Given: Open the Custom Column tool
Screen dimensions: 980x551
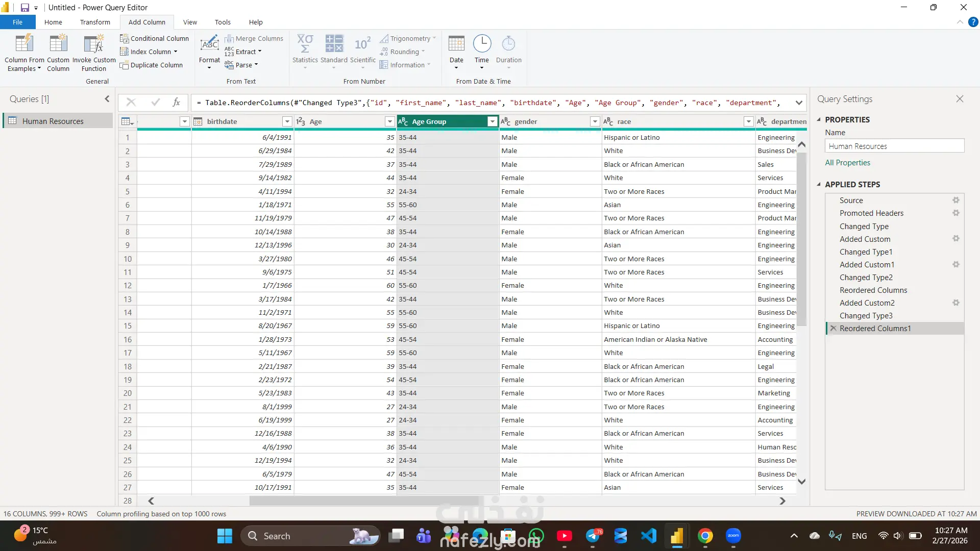Looking at the screenshot, I should pyautogui.click(x=58, y=44).
